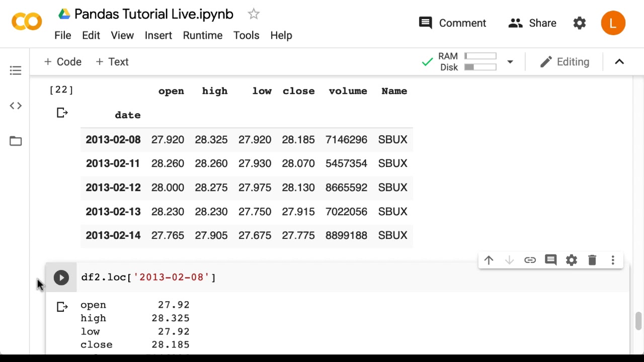
Task: Click the Share button
Action: pos(532,23)
